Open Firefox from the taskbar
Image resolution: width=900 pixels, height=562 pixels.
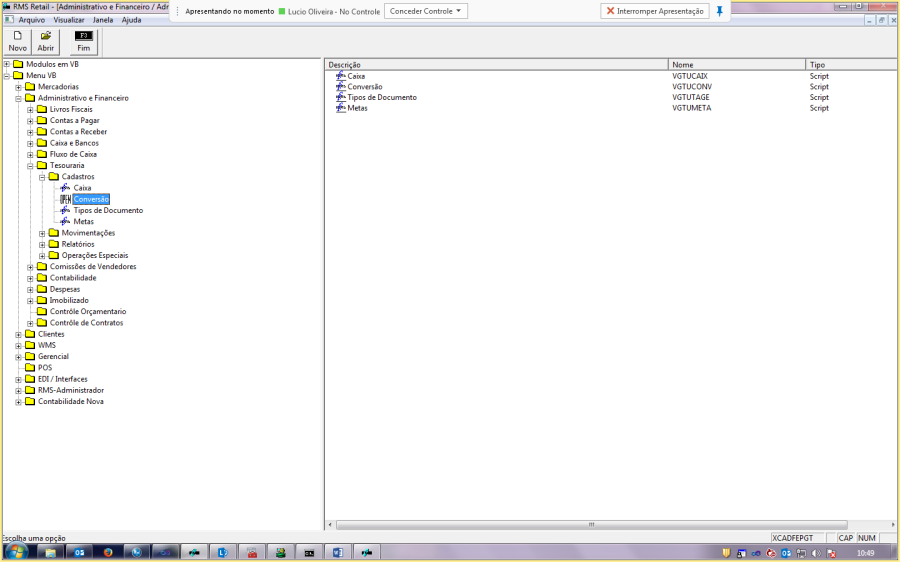tap(108, 552)
